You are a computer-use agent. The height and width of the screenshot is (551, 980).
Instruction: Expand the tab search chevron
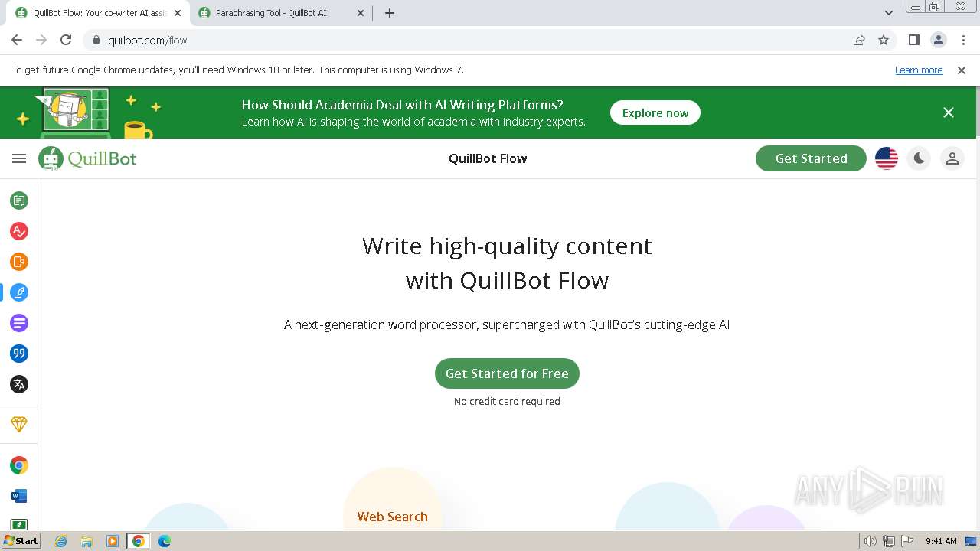tap(889, 13)
